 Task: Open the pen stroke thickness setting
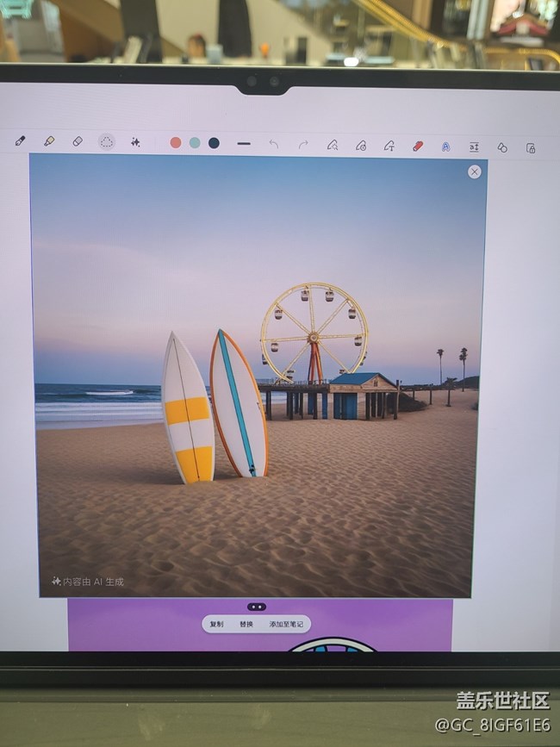tap(244, 143)
